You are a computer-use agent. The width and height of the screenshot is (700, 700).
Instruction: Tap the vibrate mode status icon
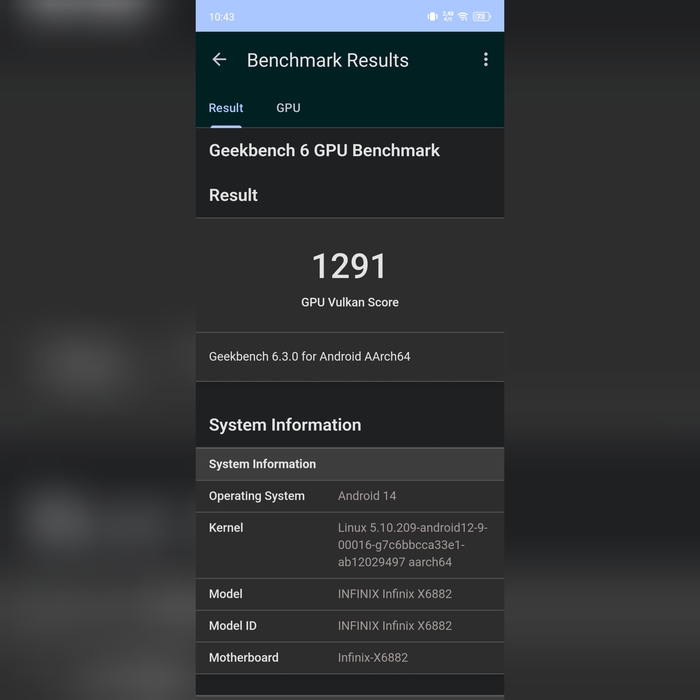[432, 17]
